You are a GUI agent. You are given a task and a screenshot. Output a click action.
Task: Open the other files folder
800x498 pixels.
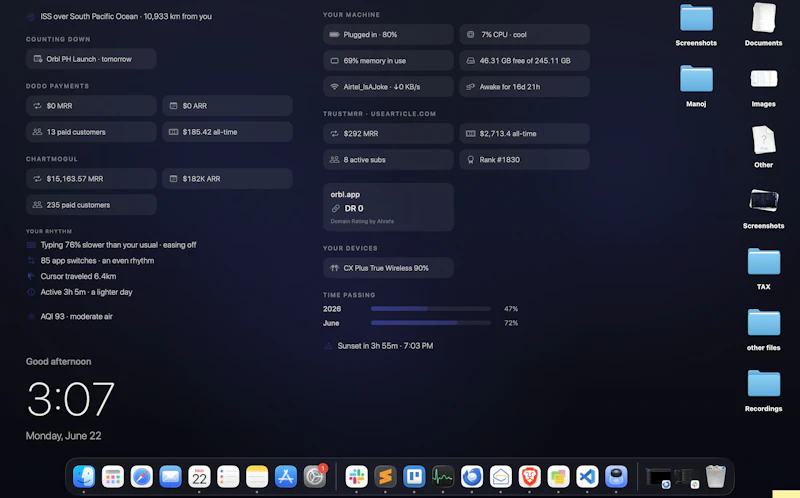point(763,329)
